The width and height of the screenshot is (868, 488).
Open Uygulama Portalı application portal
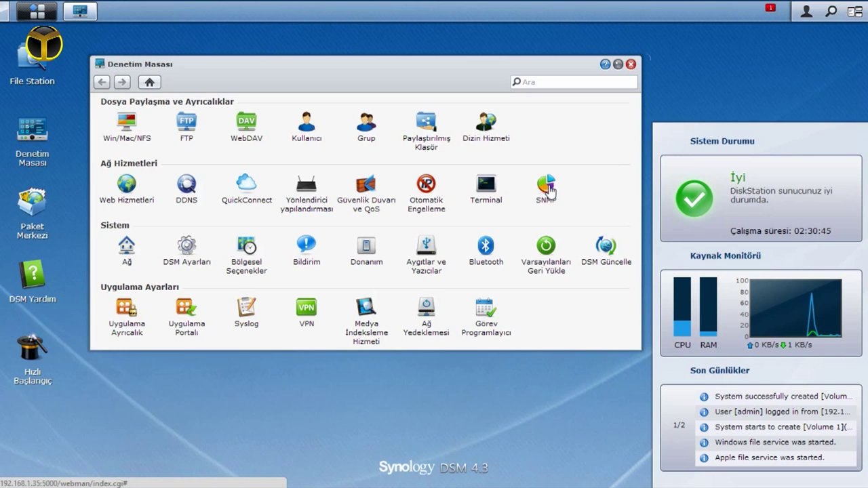click(x=186, y=317)
